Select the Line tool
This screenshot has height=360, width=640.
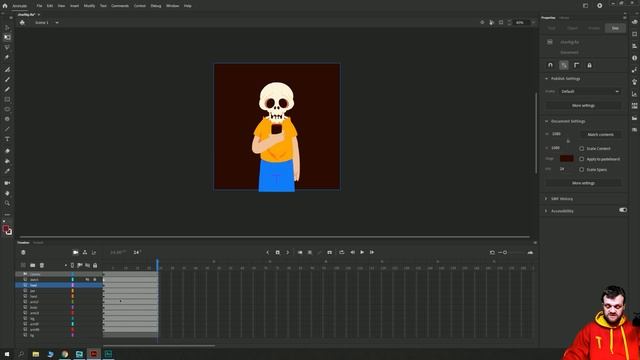tap(7, 129)
